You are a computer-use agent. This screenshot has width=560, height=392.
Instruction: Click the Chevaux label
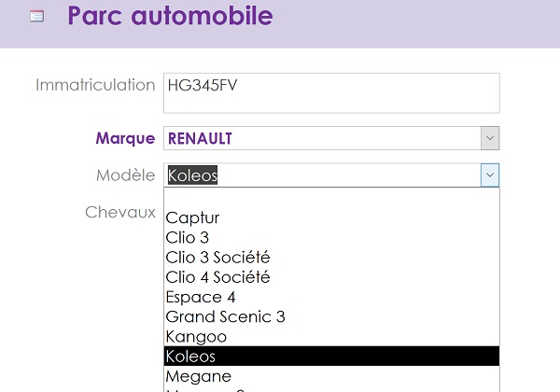coord(120,212)
